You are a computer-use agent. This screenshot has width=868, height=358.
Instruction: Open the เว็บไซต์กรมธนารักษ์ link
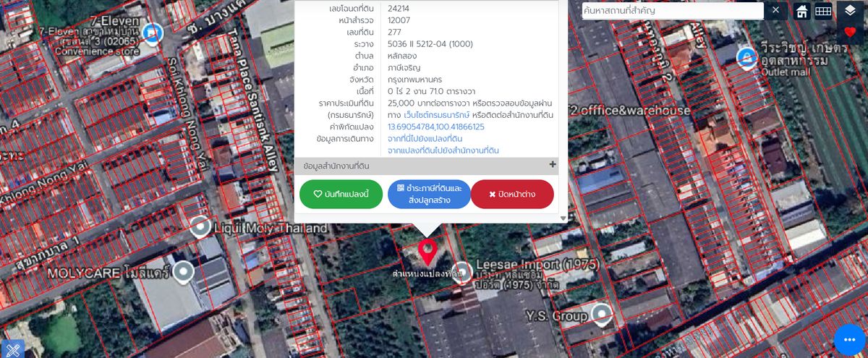[437, 115]
